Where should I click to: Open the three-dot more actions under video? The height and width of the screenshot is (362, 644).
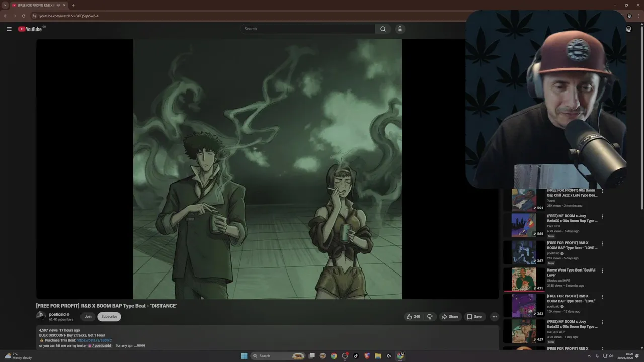coord(494,317)
